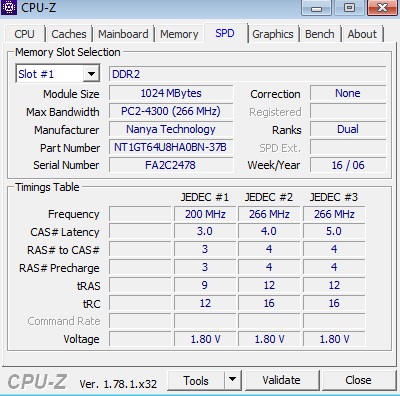Click the JEDEC #1 column header
Image resolution: width=400 pixels, height=396 pixels.
(205, 197)
